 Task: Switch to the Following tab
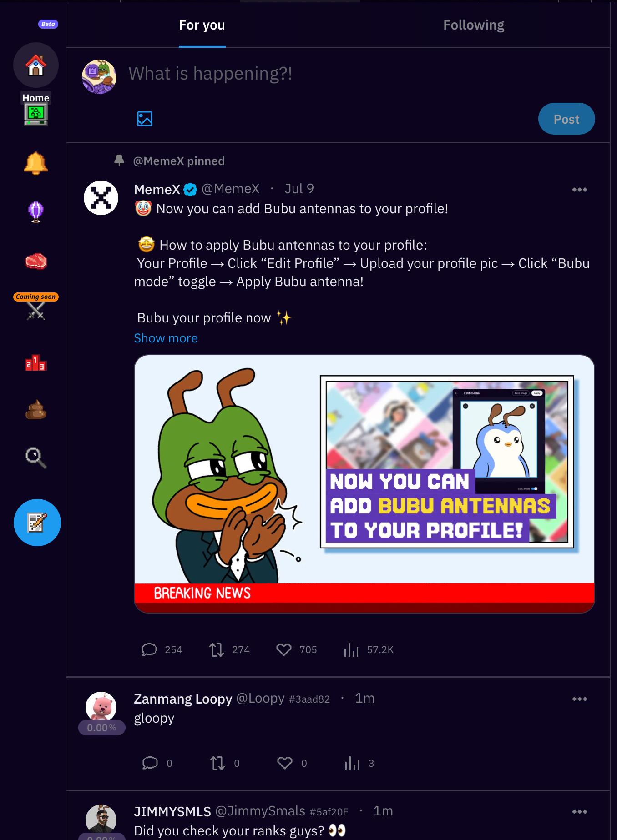point(474,25)
